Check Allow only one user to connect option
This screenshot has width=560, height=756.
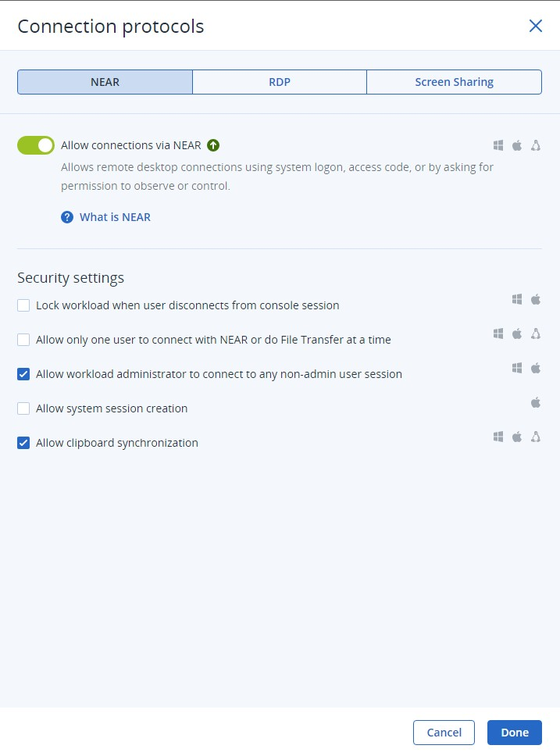23,340
